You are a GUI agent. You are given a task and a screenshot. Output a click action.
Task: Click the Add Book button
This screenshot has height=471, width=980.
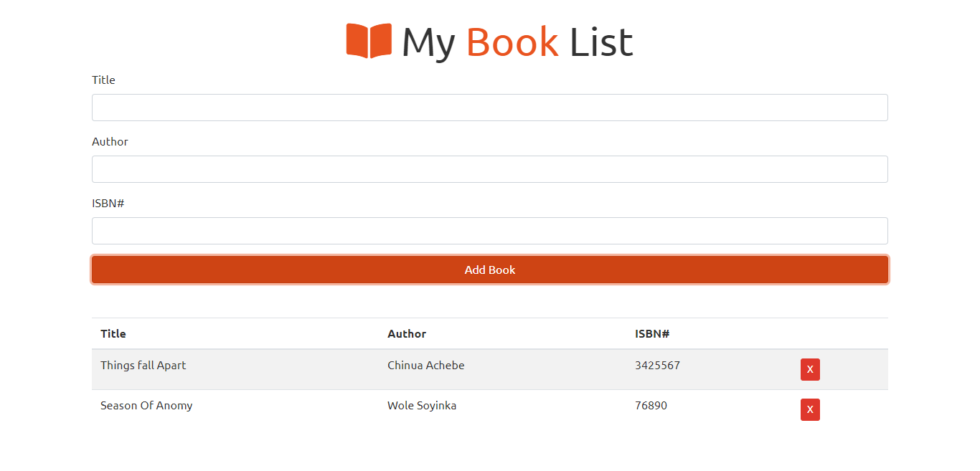pos(490,270)
